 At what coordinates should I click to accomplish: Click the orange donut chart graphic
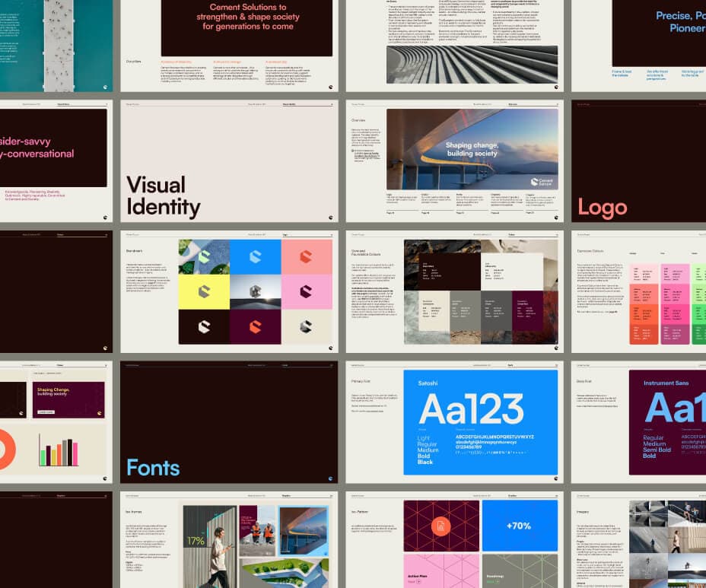click(8, 450)
